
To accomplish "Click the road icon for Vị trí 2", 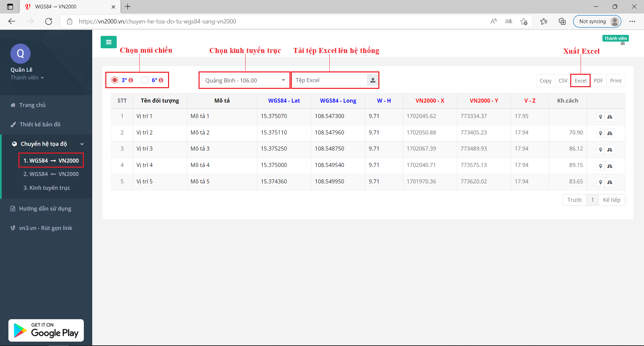I will [x=610, y=133].
